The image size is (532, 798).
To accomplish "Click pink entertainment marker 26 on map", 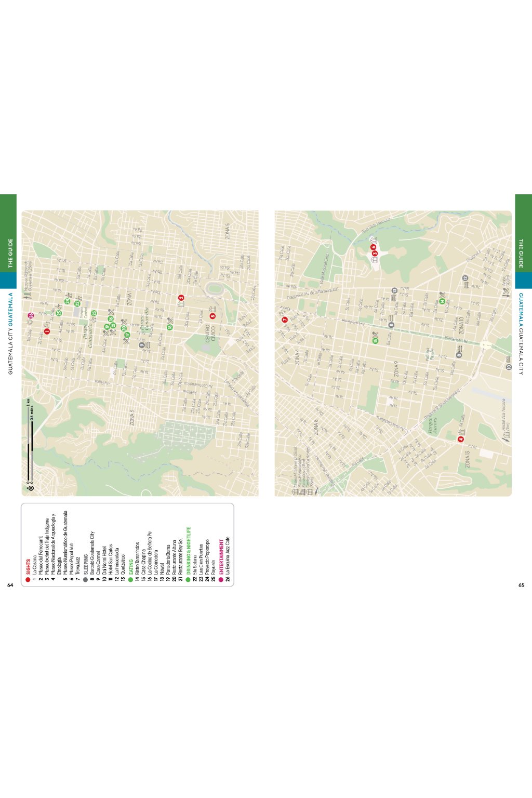I will 31,316.
